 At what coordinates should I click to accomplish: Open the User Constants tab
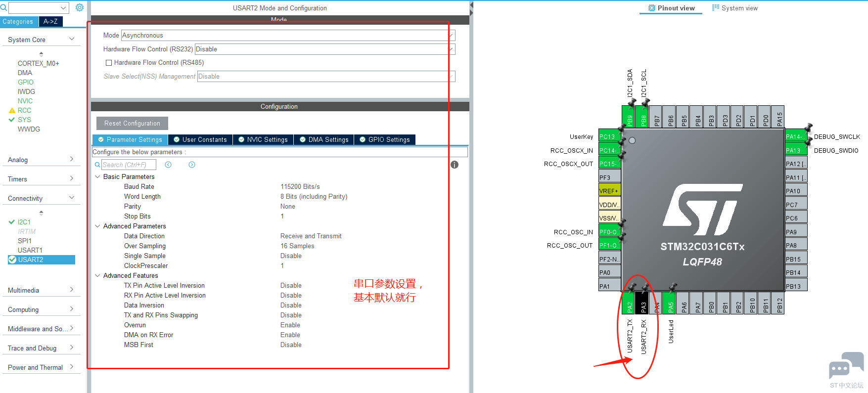pos(200,139)
